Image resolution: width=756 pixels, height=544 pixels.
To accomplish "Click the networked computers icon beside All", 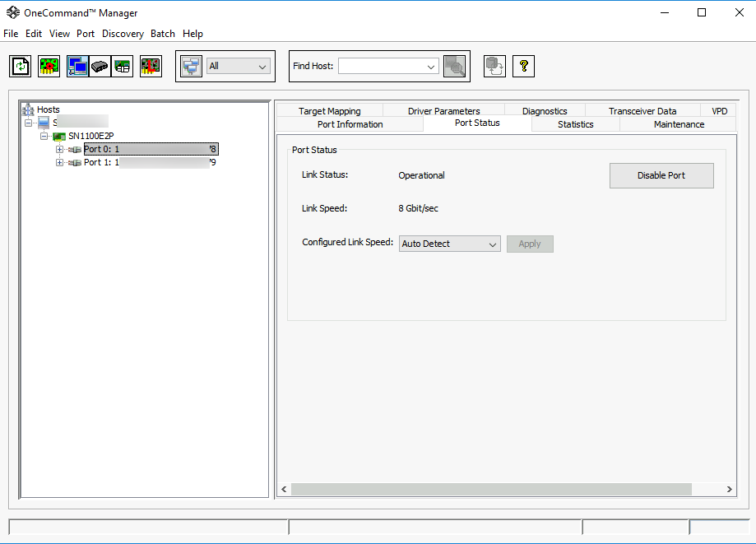I will [x=192, y=66].
